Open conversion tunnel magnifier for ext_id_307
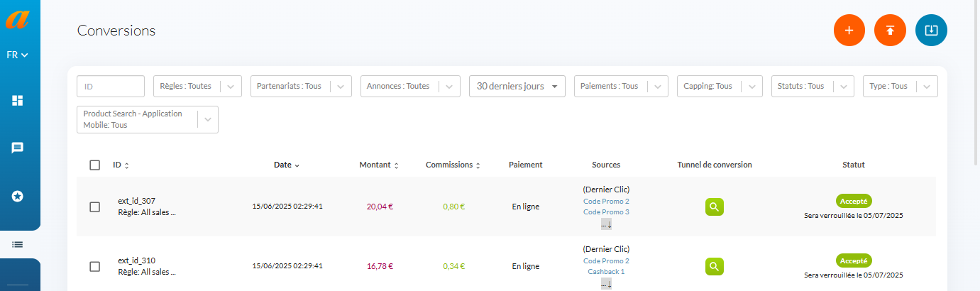Image resolution: width=980 pixels, height=291 pixels. pos(715,207)
